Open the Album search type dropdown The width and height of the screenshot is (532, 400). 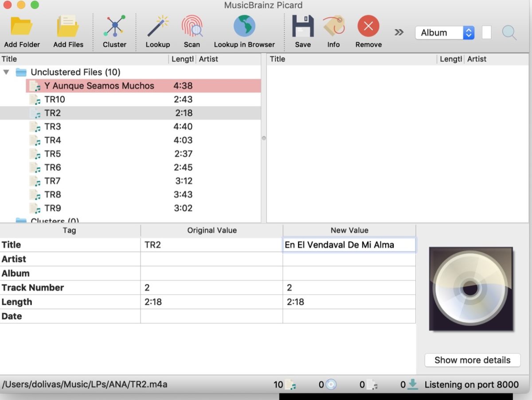(x=445, y=33)
